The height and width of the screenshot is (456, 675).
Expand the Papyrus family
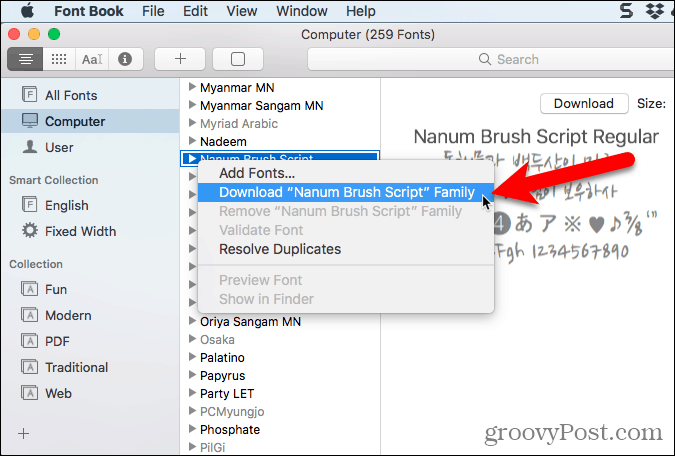point(192,375)
